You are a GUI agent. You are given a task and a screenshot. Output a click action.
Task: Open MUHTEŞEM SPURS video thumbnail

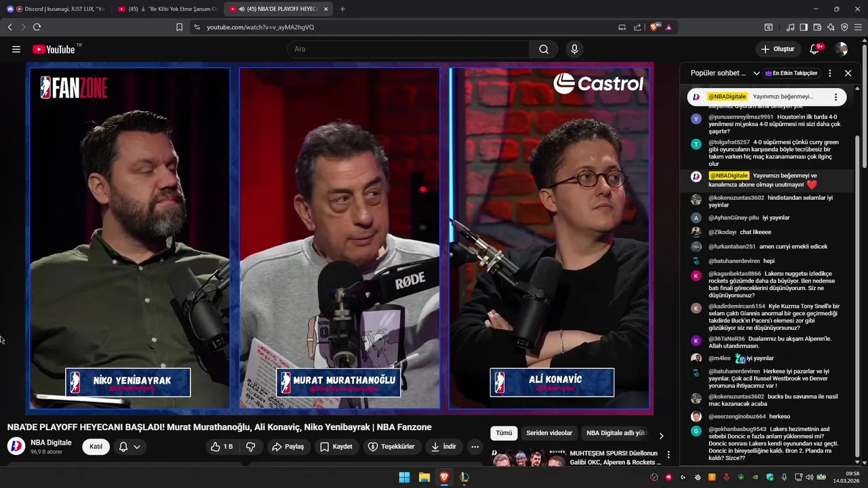pos(529,458)
